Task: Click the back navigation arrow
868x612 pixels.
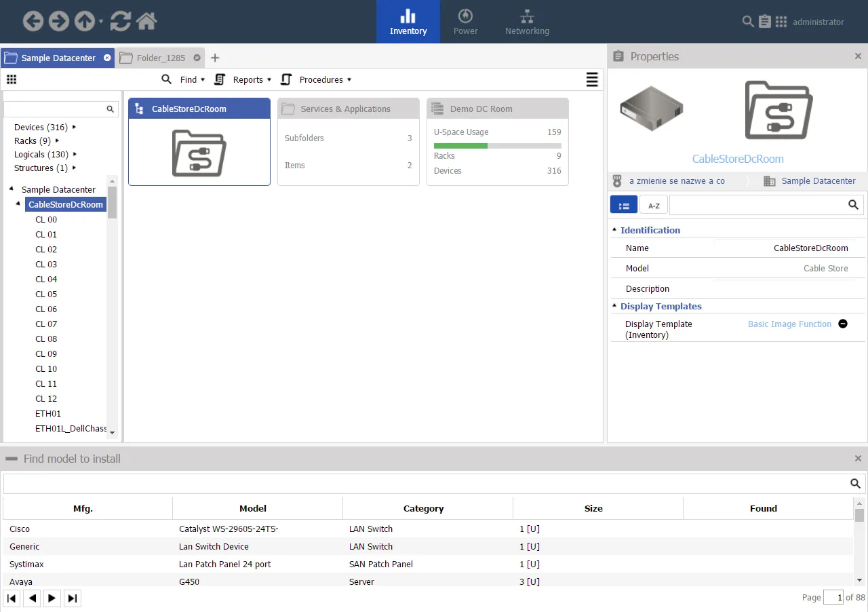Action: [x=33, y=22]
